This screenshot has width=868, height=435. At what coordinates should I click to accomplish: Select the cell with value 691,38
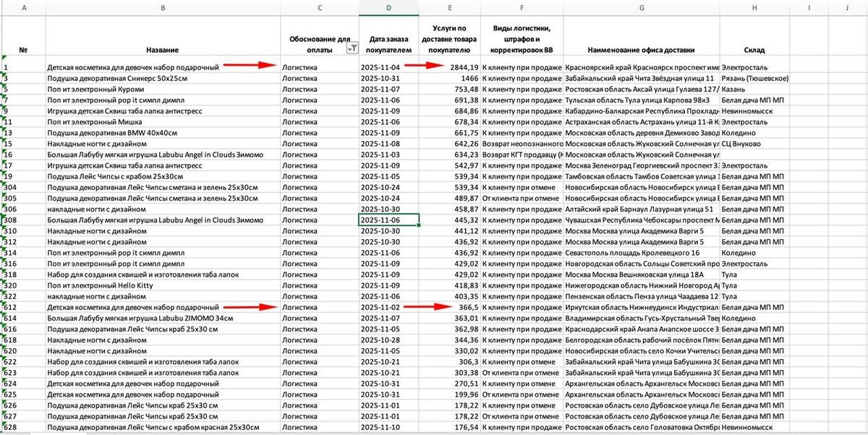(449, 99)
